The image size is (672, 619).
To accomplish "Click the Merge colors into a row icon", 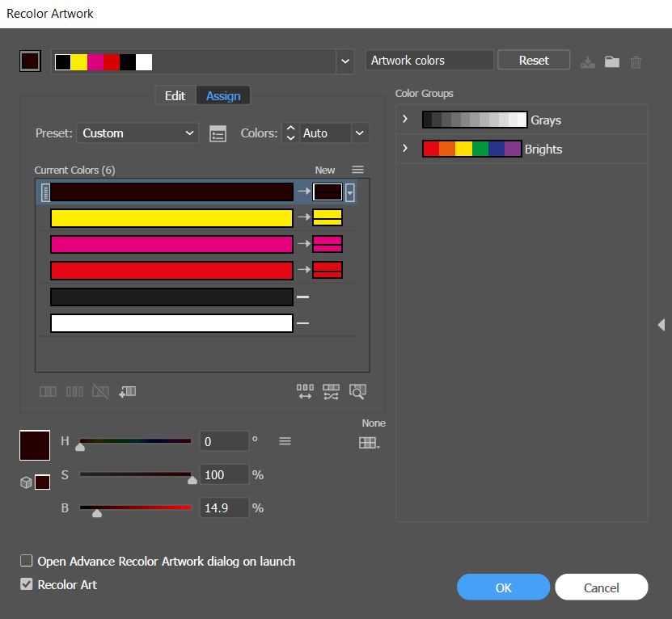I will [x=48, y=392].
